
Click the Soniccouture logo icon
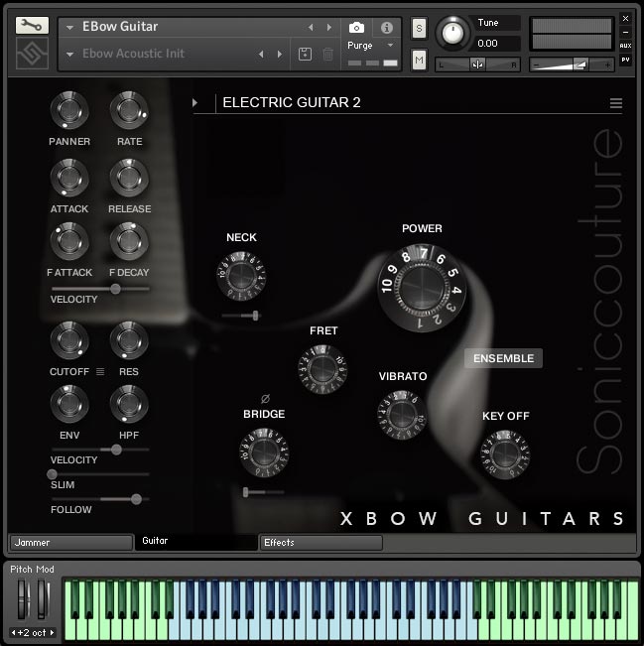[x=32, y=54]
